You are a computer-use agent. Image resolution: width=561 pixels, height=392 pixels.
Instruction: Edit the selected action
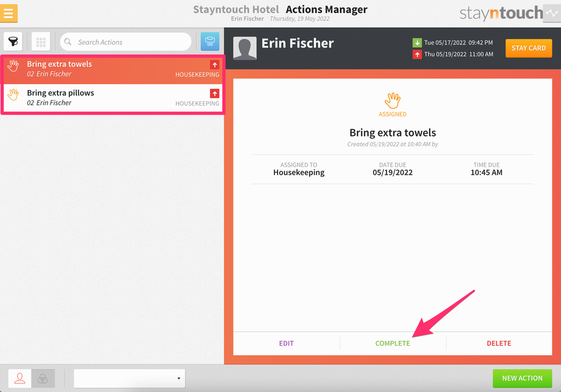(x=286, y=343)
